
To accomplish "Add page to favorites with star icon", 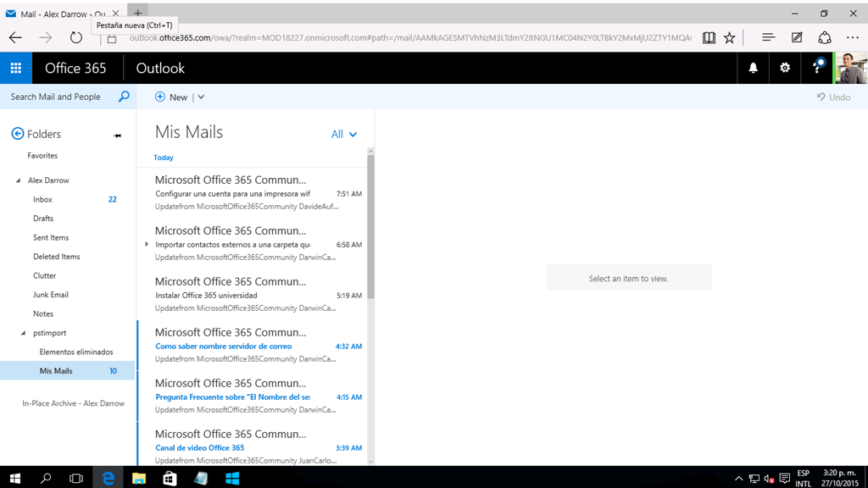I will pos(729,38).
